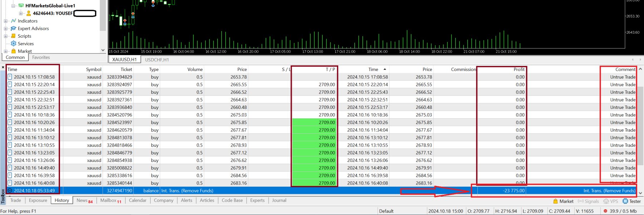The image size is (644, 215).
Task: Switch to the Journal tab
Action: point(279,200)
